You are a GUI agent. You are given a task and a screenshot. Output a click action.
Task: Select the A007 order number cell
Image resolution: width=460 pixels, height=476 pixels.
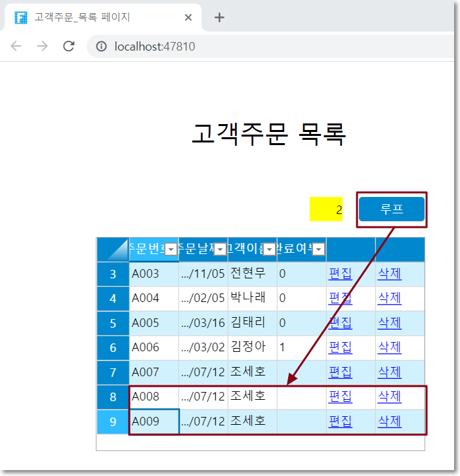(x=154, y=372)
